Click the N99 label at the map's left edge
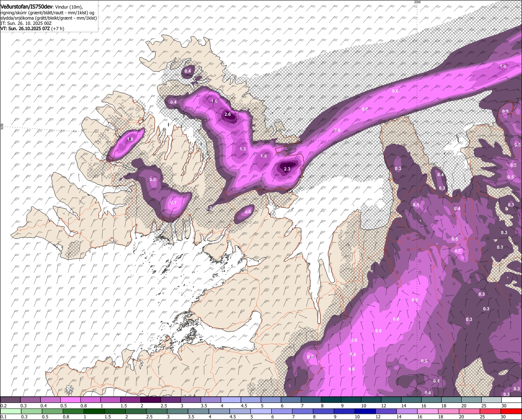The width and height of the screenshot is (522, 420). (x=2, y=127)
